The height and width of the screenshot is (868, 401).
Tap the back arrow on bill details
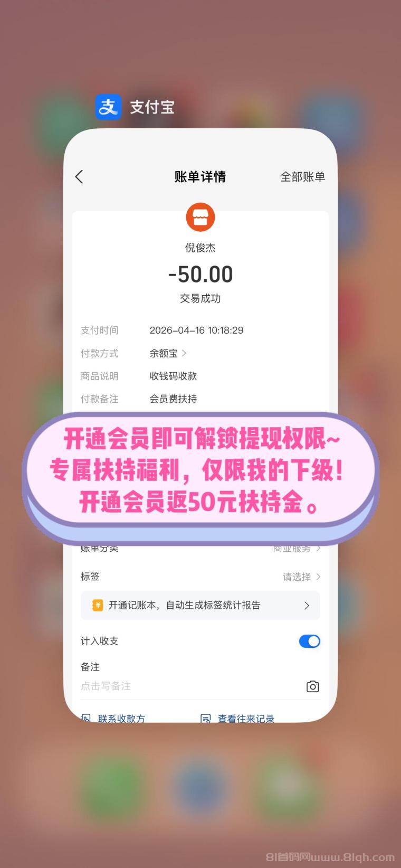79,177
